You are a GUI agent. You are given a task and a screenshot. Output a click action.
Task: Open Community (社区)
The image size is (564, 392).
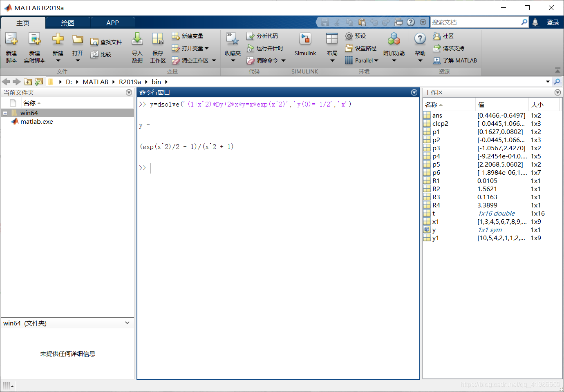tap(443, 36)
